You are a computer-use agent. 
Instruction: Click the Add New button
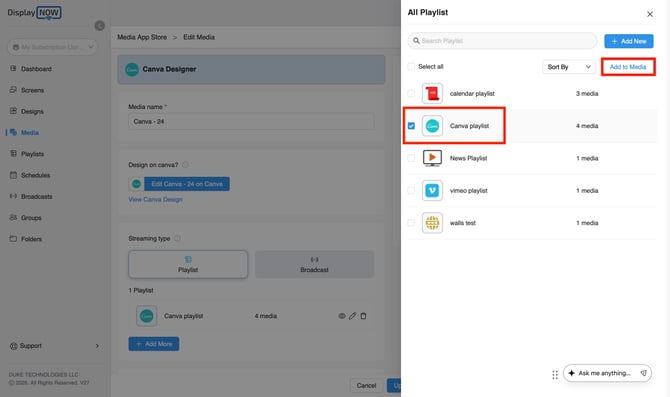[x=629, y=41]
